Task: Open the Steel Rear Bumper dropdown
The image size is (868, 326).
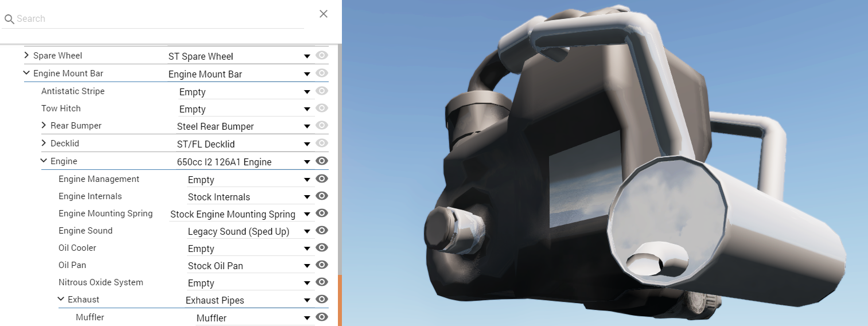Action: (245, 126)
